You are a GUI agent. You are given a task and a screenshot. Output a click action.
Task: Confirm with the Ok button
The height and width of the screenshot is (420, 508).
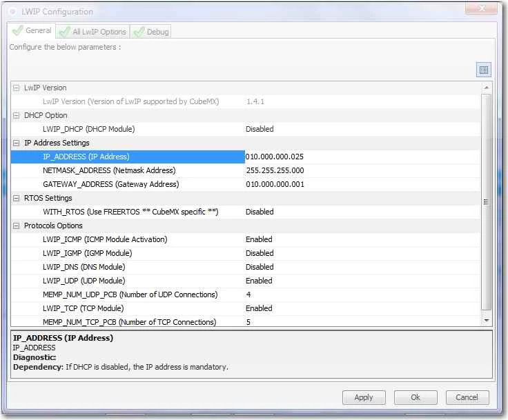coord(416,397)
